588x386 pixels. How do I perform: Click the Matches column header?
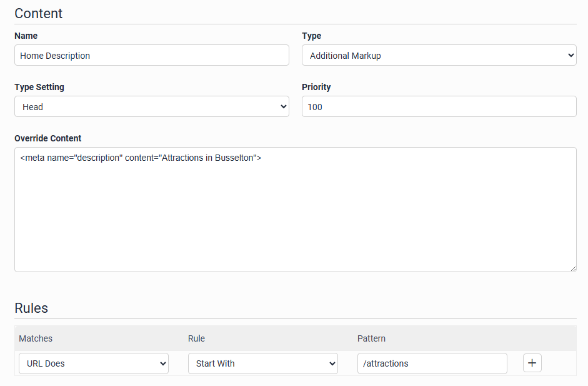pos(36,338)
